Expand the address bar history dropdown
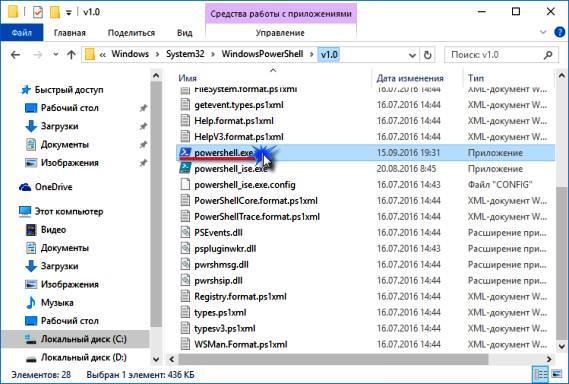Screen dimensions: 569x384 (412, 55)
